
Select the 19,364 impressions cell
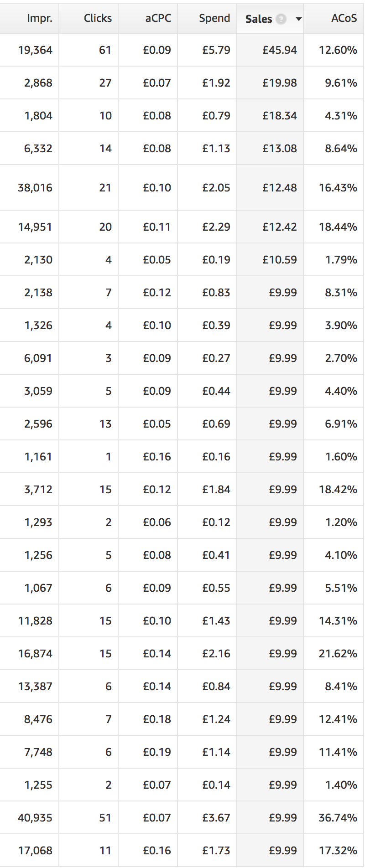(29, 50)
